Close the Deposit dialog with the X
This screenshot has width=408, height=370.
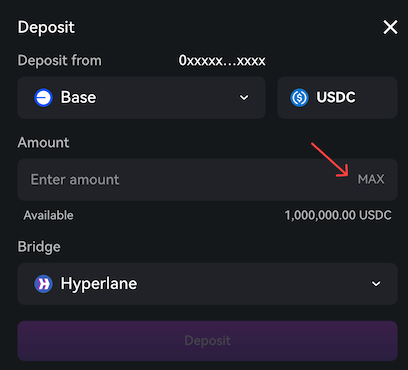coord(390,27)
